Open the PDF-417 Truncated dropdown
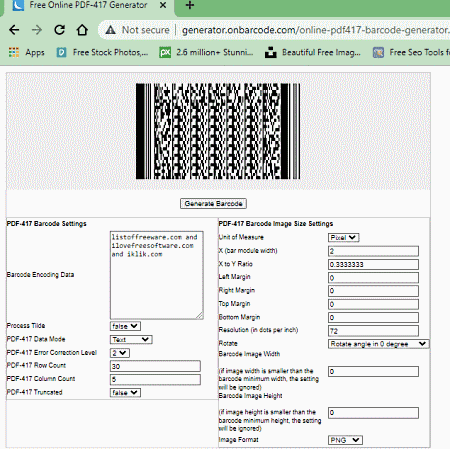This screenshot has width=450, height=449. 125,393
